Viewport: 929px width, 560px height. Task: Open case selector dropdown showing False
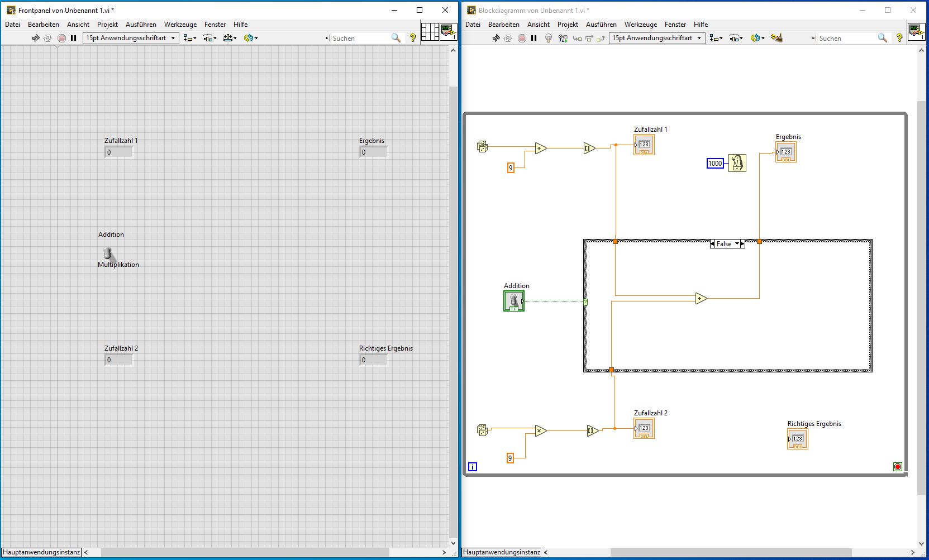click(x=737, y=244)
